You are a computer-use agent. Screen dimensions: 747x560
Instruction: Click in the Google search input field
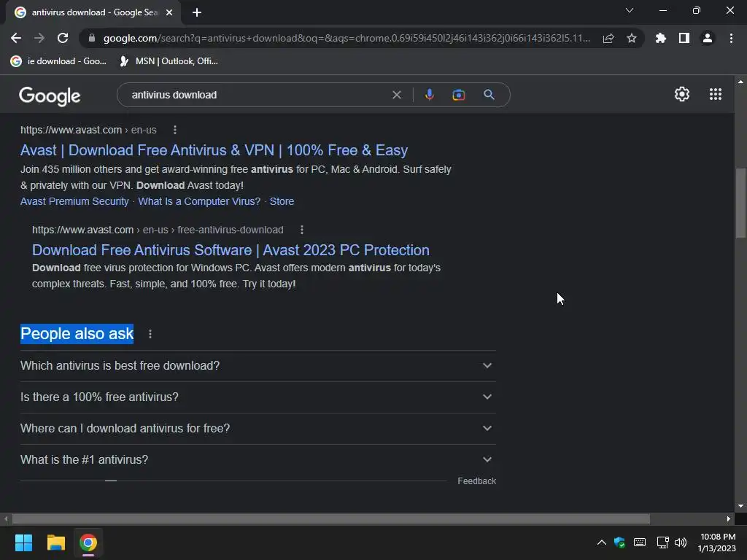click(258, 95)
